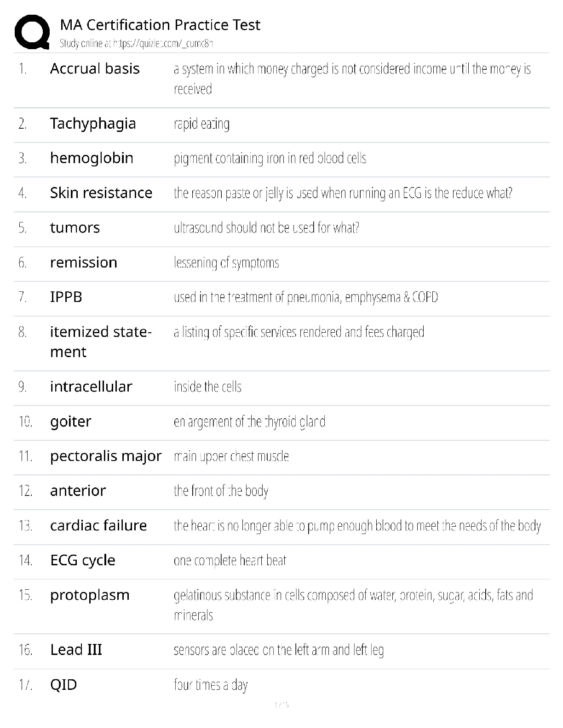563x728 pixels.
Task: Click the definition 'the front of the body'
Action: coord(221,491)
